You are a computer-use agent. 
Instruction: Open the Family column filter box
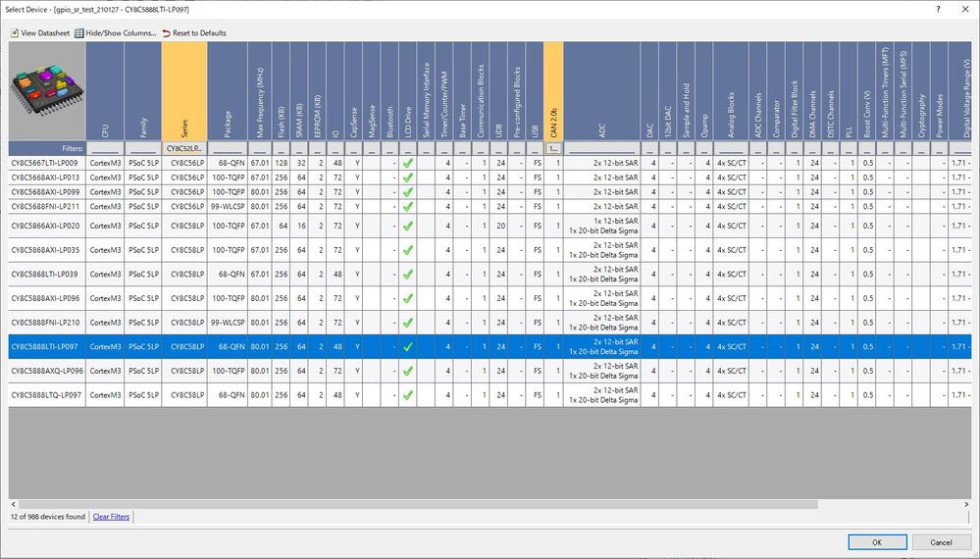tap(142, 148)
